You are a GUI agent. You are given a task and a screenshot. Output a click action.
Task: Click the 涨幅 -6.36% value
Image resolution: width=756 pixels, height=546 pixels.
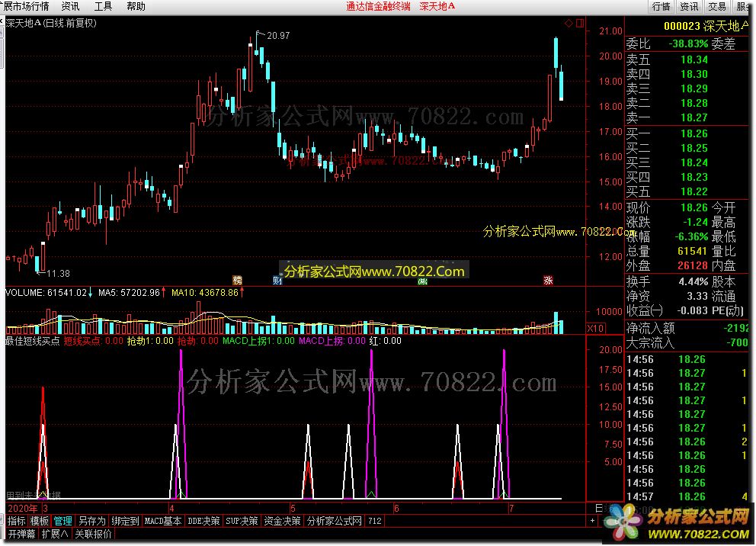pos(691,237)
